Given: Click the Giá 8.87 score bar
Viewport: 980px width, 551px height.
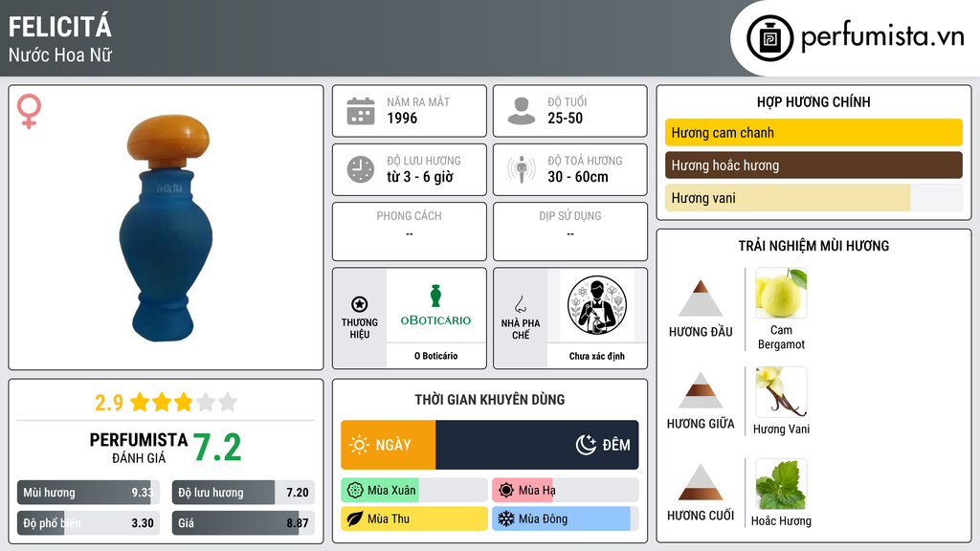Looking at the screenshot, I should tap(243, 523).
